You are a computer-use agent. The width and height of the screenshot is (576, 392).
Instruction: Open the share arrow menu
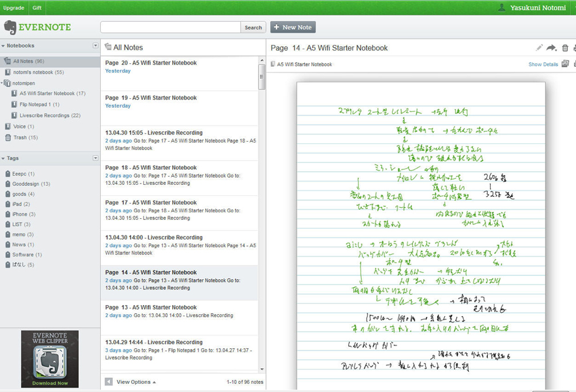tap(551, 48)
